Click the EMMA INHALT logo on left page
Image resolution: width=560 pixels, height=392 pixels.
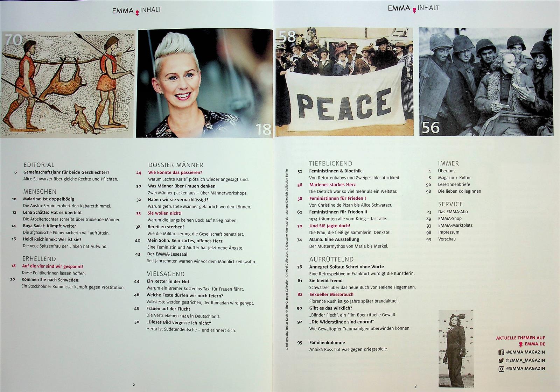[136, 10]
